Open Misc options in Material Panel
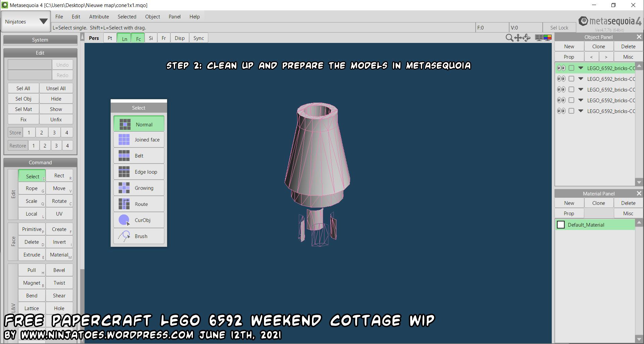 point(628,213)
